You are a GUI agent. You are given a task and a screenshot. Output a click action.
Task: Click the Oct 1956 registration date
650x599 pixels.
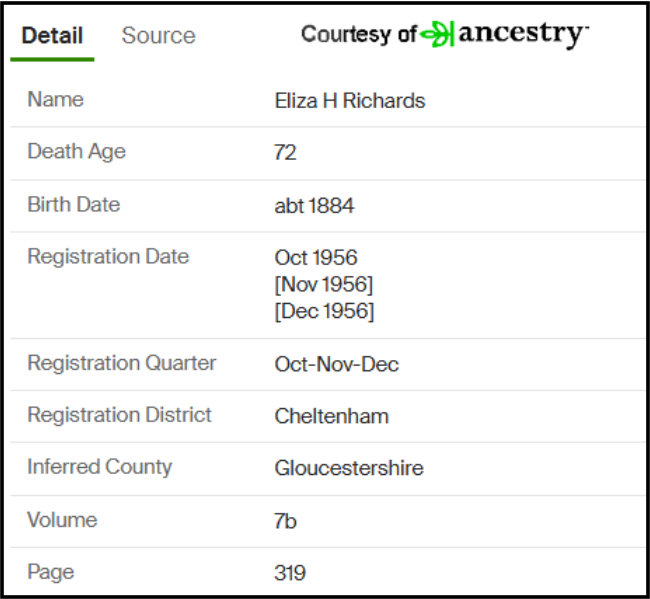pyautogui.click(x=316, y=257)
